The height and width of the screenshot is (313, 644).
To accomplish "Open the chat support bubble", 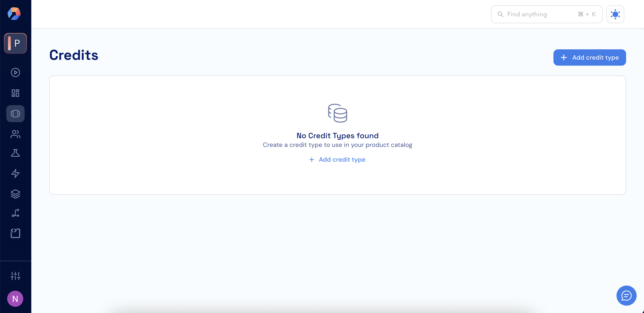I will (626, 296).
